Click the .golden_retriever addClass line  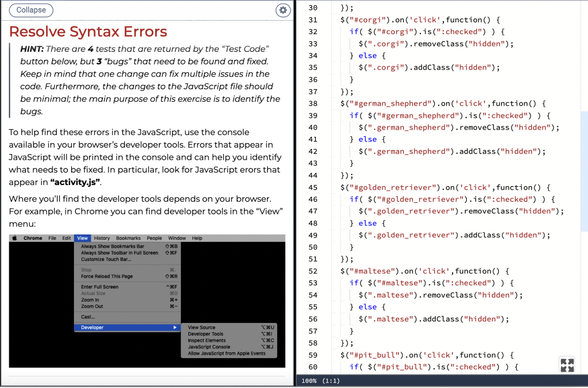pos(454,235)
